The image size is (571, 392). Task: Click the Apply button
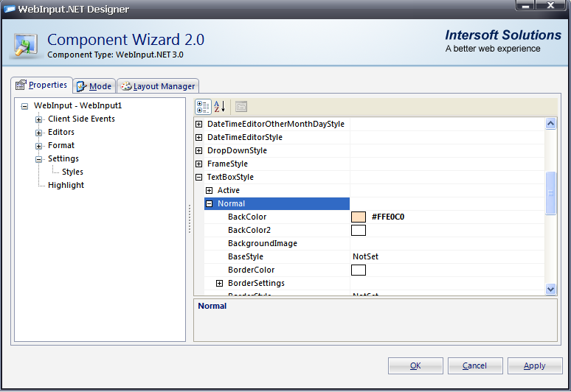pos(534,365)
